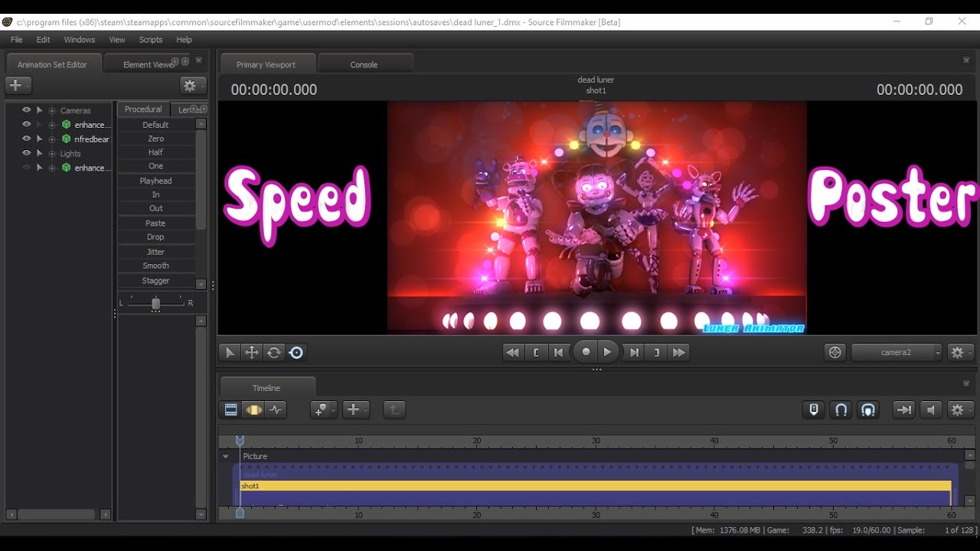
Task: Switch to the Graph Editor mode
Action: pos(276,410)
